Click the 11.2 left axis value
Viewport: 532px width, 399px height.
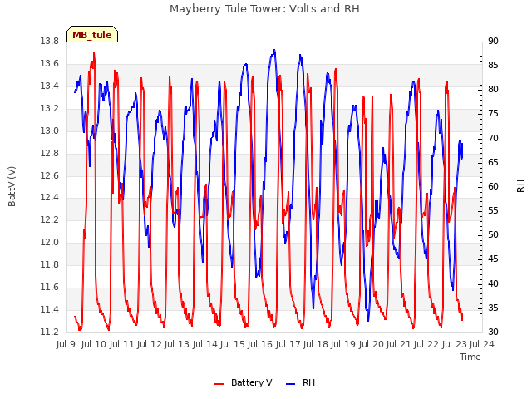point(49,332)
